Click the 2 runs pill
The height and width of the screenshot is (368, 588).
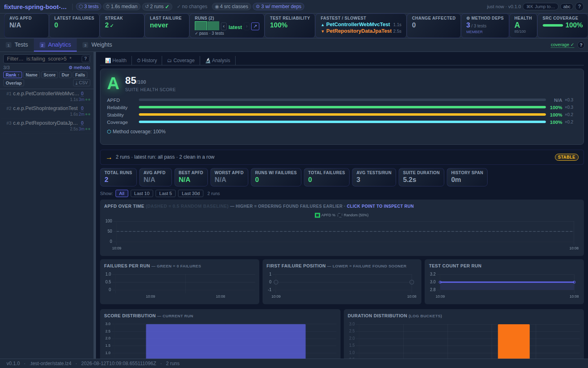pos(157,7)
